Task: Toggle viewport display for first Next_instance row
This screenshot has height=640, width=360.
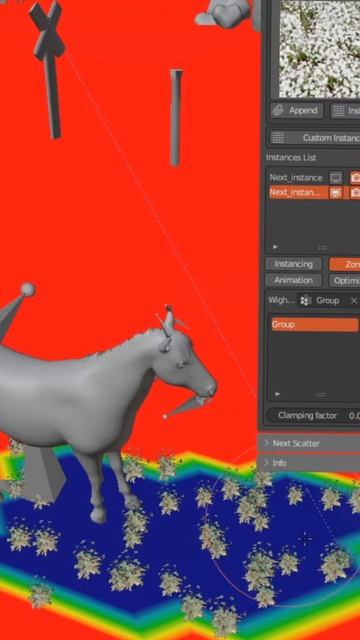Action: [x=336, y=178]
